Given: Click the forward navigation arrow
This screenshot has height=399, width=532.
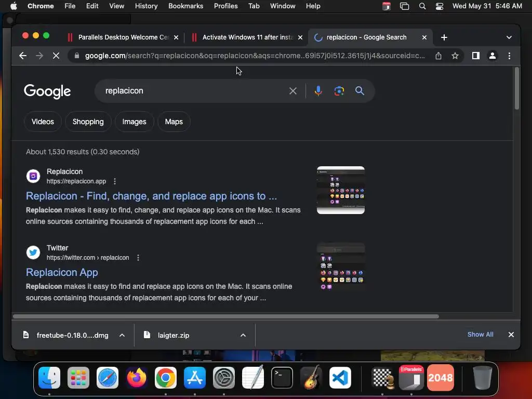Looking at the screenshot, I should 39,56.
